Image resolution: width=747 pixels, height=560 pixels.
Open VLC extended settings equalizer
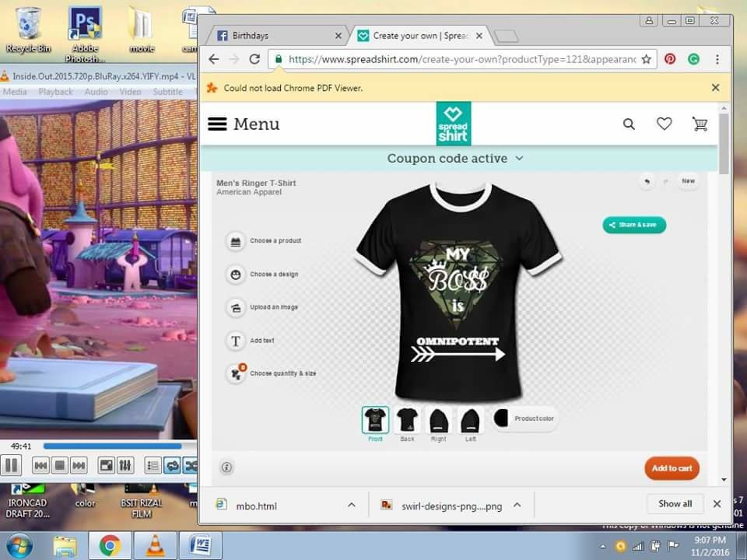tap(125, 465)
